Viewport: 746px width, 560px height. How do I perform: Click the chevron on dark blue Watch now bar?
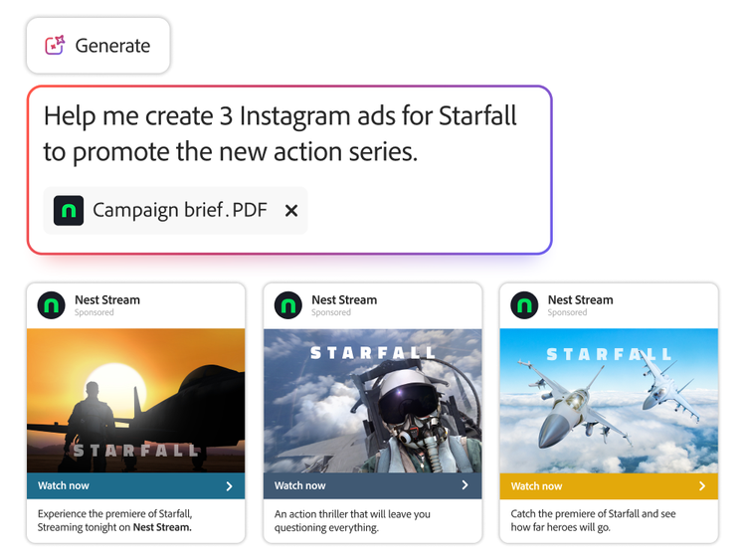465,485
